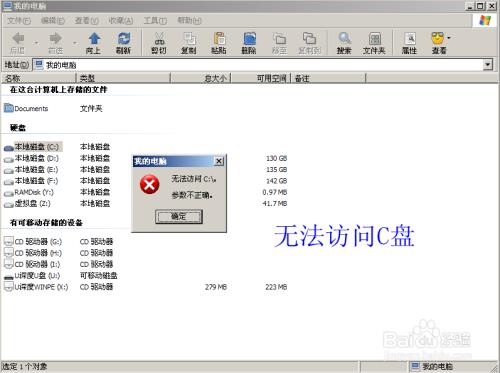The height and width of the screenshot is (373, 500).
Task: Toggle the Folders (文件夹) pane icon
Action: click(x=374, y=39)
